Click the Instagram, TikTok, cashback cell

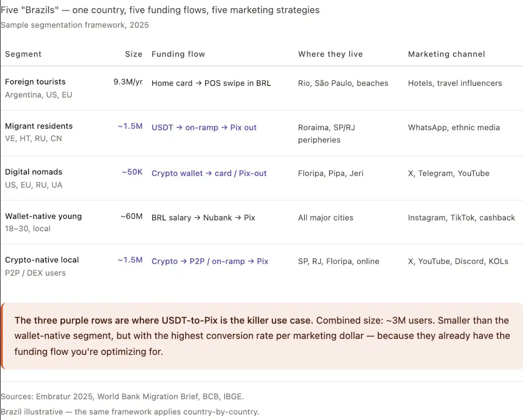(461, 218)
